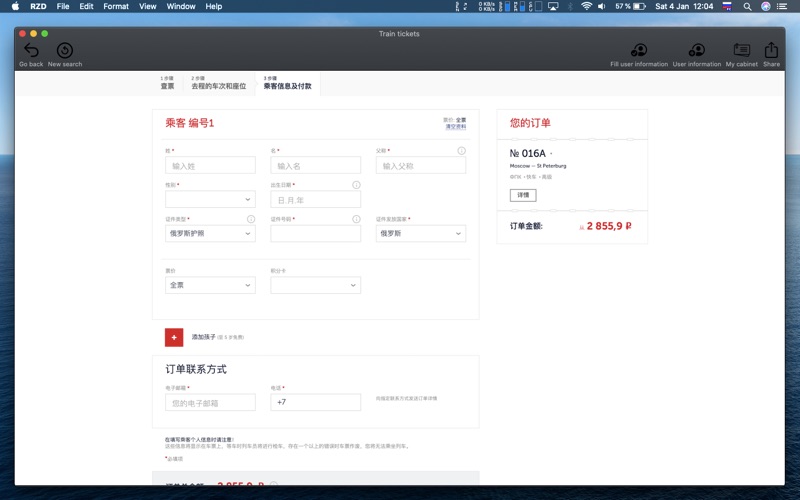The image size is (800, 500).
Task: Open the fare dropdown showing 全票
Action: pos(210,286)
